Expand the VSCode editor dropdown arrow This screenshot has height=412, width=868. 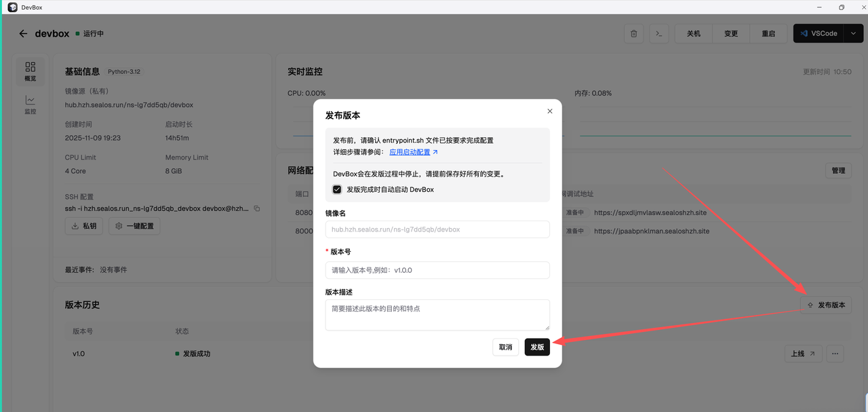click(x=854, y=33)
